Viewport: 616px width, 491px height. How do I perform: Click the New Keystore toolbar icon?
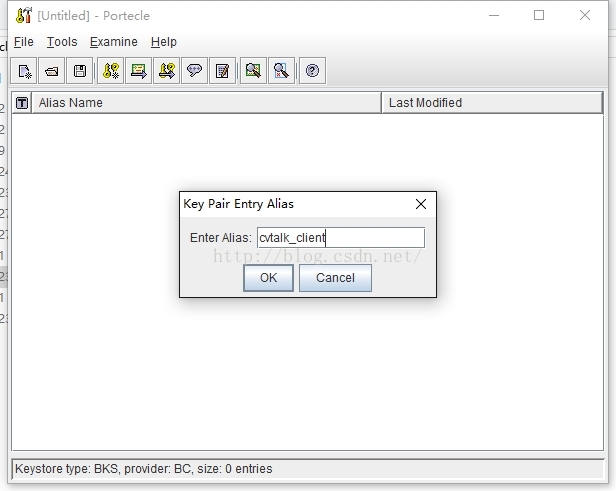tap(24, 71)
